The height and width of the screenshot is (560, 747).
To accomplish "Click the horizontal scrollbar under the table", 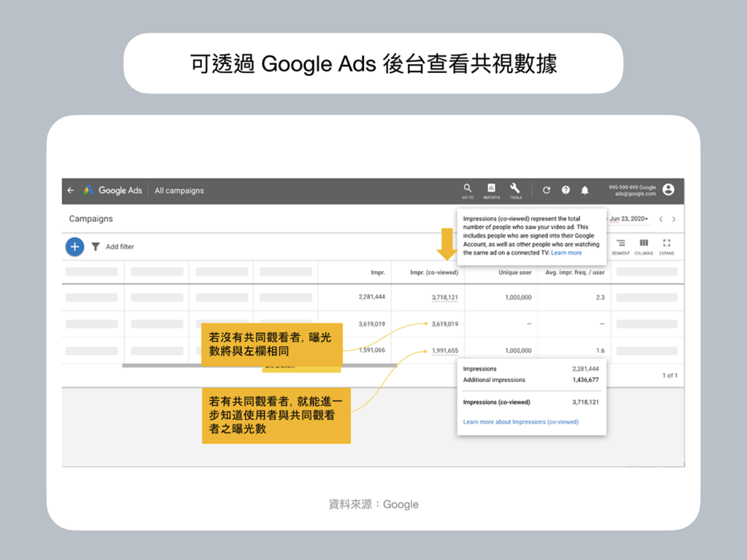I will tap(260, 366).
